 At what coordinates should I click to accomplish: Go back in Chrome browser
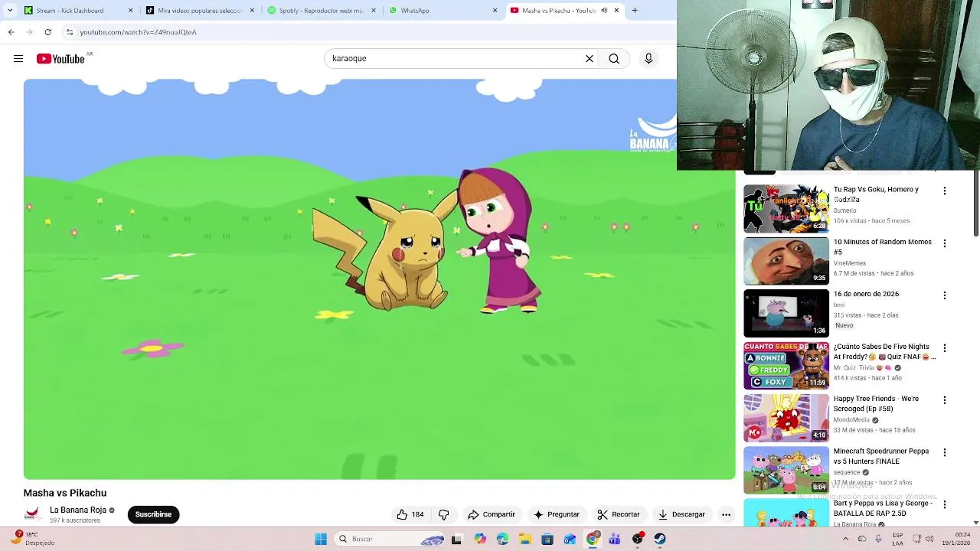(11, 32)
